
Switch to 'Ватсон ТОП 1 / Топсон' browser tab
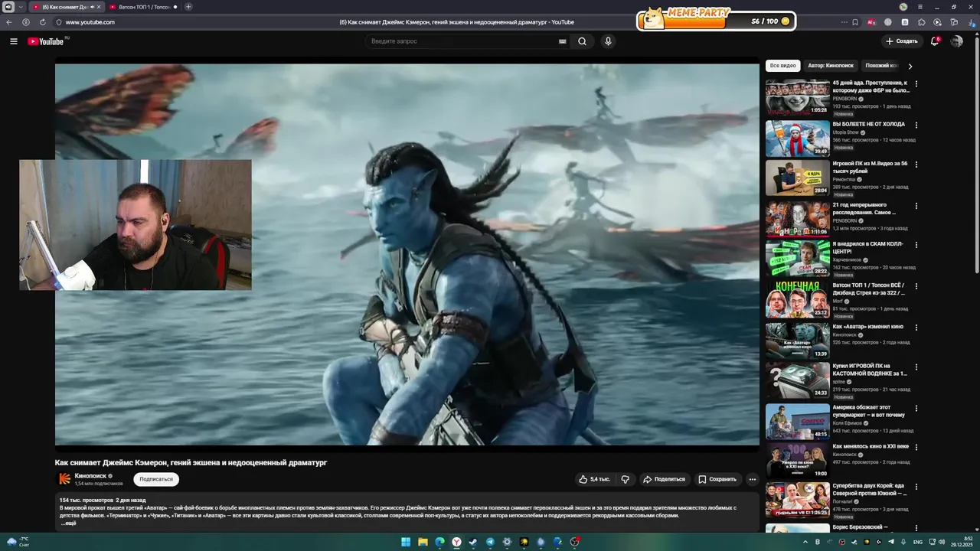pos(142,7)
